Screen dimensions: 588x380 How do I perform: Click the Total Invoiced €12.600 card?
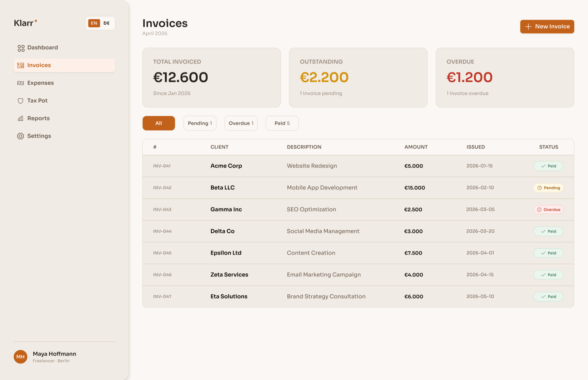pos(212,78)
